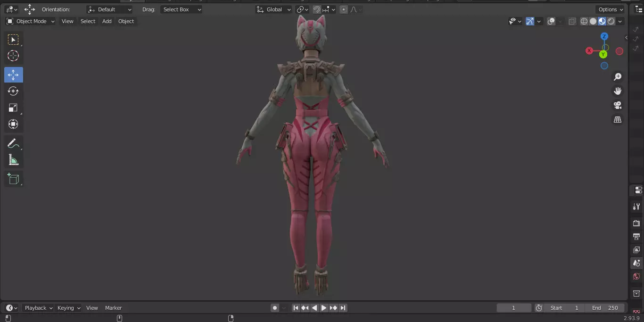Screen dimensions: 644x322
Task: Open the World properties tab (globe icon)
Action: 636,276
